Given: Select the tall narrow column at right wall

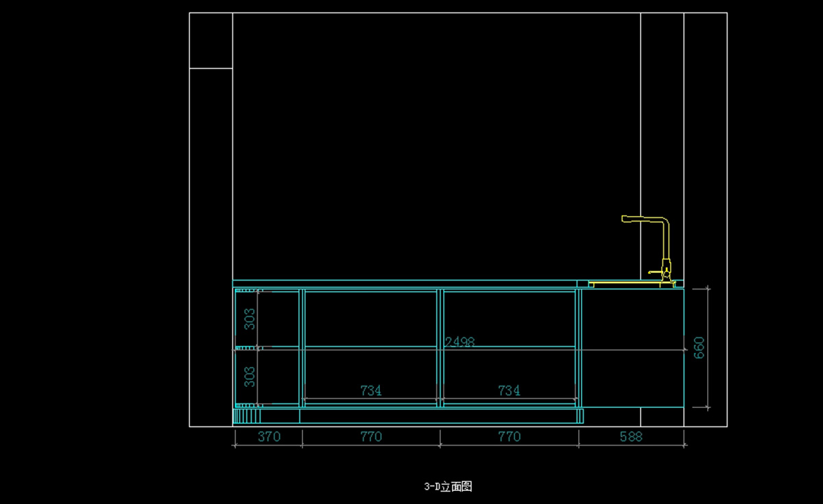Looking at the screenshot, I should click(662, 137).
